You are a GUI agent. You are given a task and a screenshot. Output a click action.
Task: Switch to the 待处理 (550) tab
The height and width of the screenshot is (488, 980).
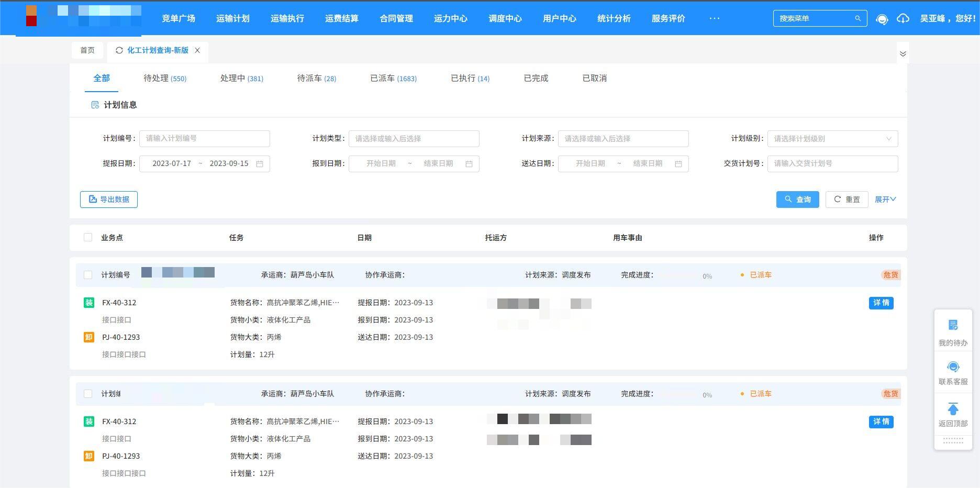click(165, 78)
